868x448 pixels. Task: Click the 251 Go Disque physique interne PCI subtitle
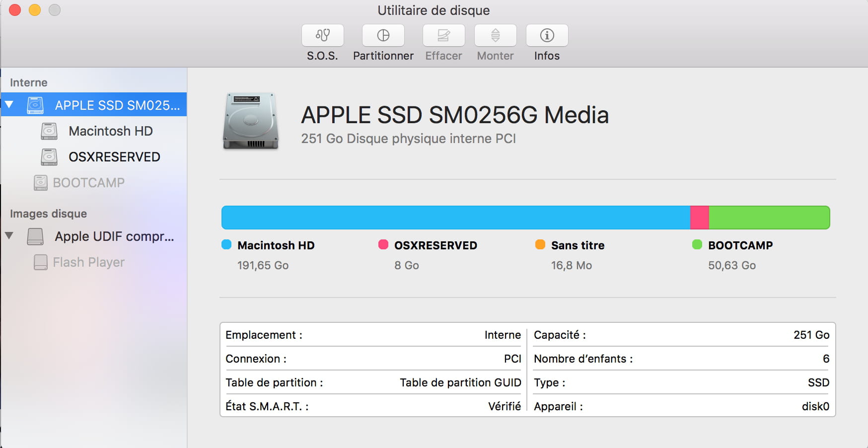click(x=408, y=139)
